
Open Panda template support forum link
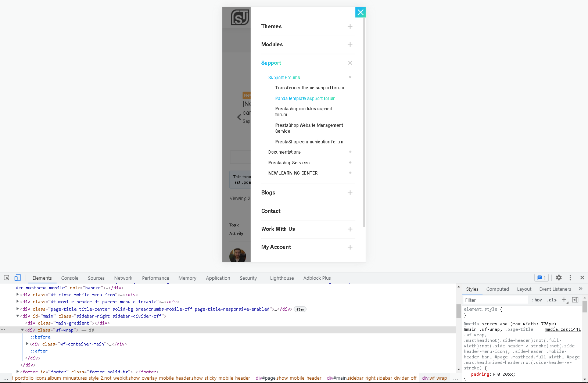[305, 99]
